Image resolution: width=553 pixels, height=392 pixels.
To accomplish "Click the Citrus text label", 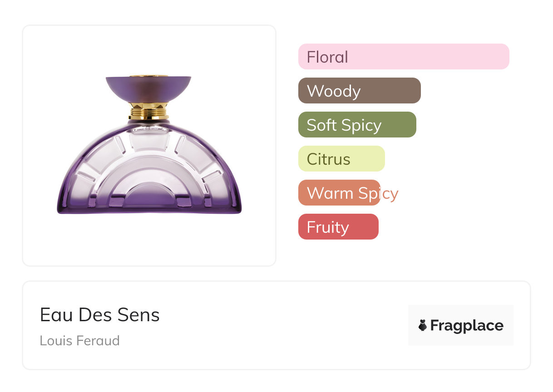I will tap(328, 159).
